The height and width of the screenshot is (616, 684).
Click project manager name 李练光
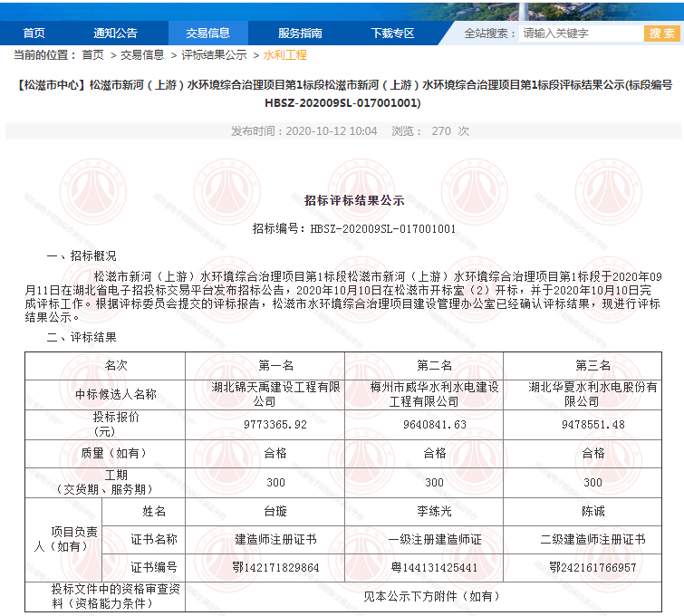(435, 511)
